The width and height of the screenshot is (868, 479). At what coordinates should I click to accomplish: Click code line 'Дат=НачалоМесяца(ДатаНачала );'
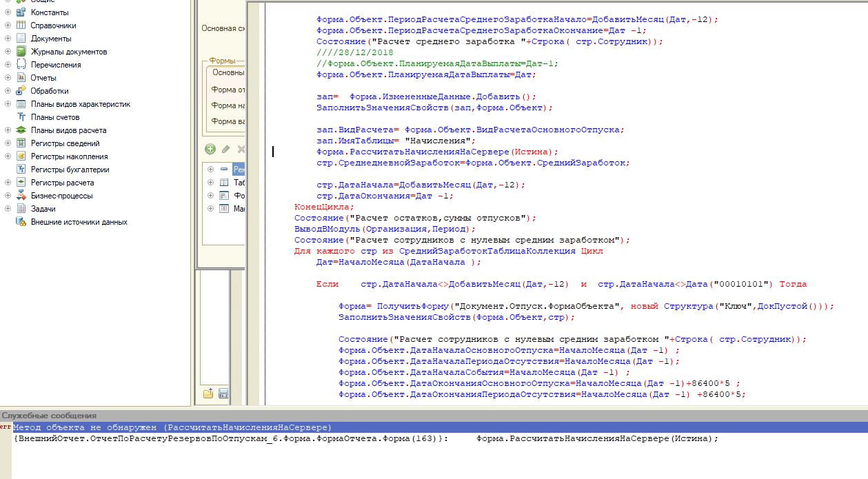(x=399, y=262)
